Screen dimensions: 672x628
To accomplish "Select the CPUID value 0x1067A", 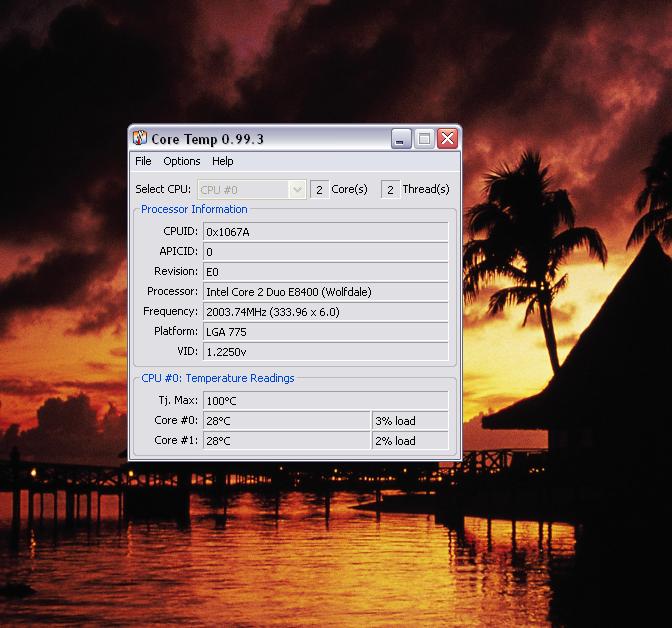I will 326,232.
